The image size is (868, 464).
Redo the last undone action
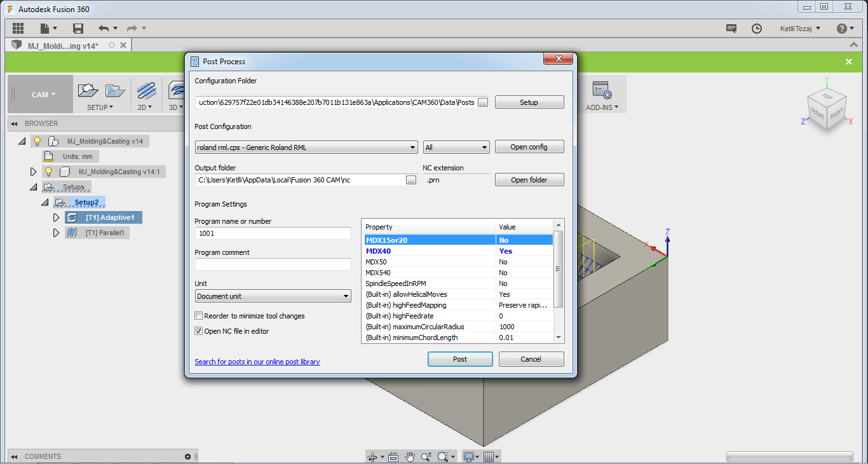tap(132, 28)
